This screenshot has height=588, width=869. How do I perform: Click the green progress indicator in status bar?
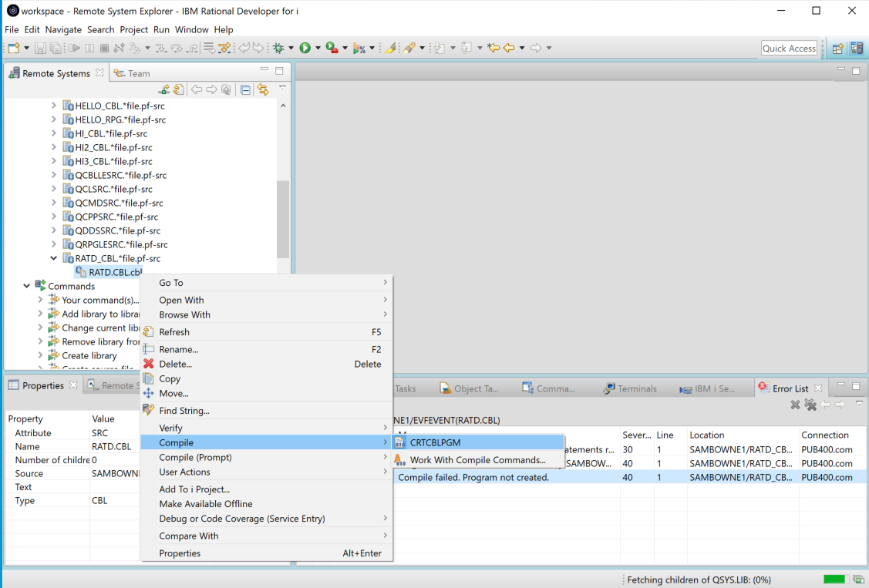[834, 580]
